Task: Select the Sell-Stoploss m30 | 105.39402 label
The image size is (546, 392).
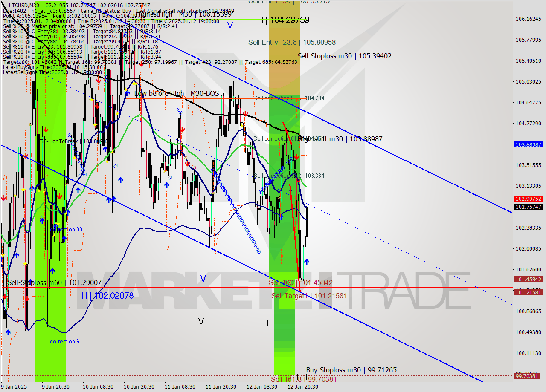Action: click(x=345, y=56)
